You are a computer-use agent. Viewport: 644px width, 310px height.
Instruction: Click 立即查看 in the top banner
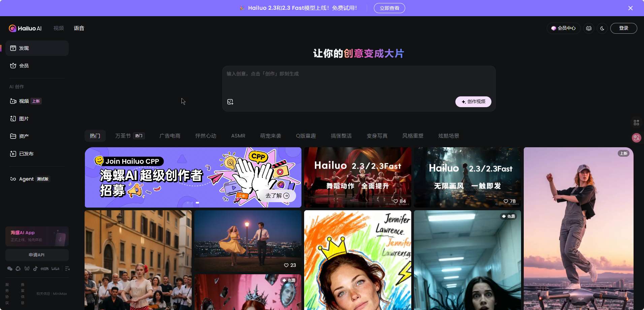(389, 8)
